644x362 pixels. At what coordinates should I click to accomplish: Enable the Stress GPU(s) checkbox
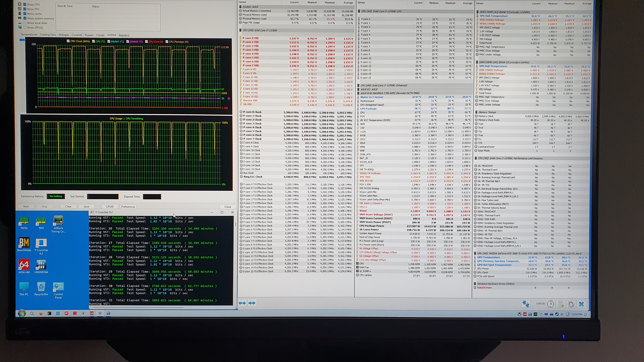25,27
